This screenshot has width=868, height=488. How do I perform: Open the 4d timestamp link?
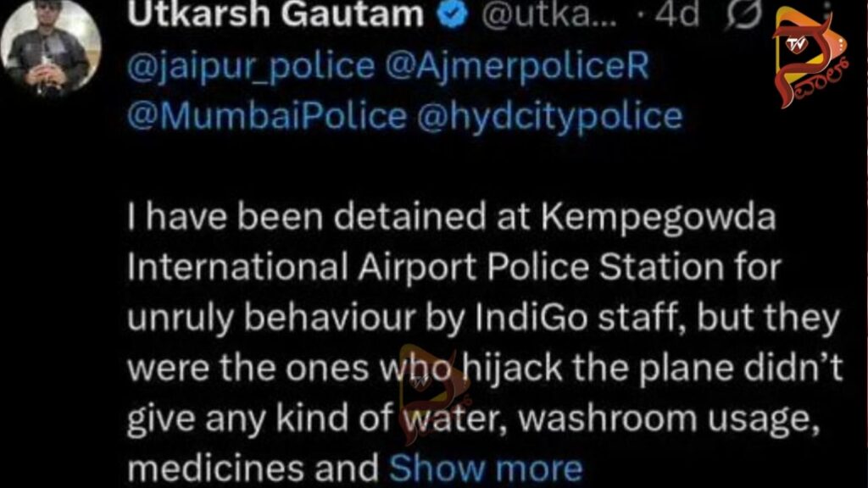coord(677,14)
